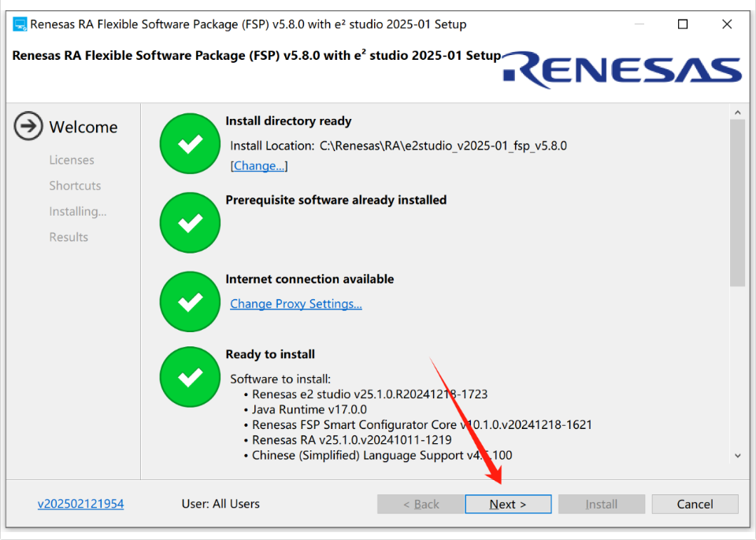This screenshot has height=540, width=756.
Task: Open the v202502121954 version link
Action: [80, 504]
